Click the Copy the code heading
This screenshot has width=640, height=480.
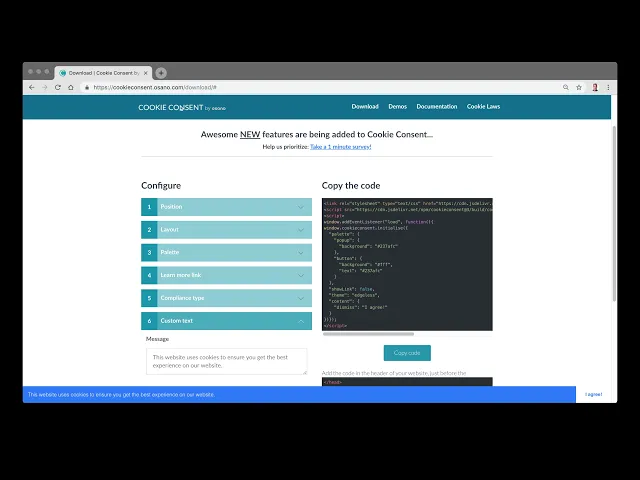pos(351,186)
